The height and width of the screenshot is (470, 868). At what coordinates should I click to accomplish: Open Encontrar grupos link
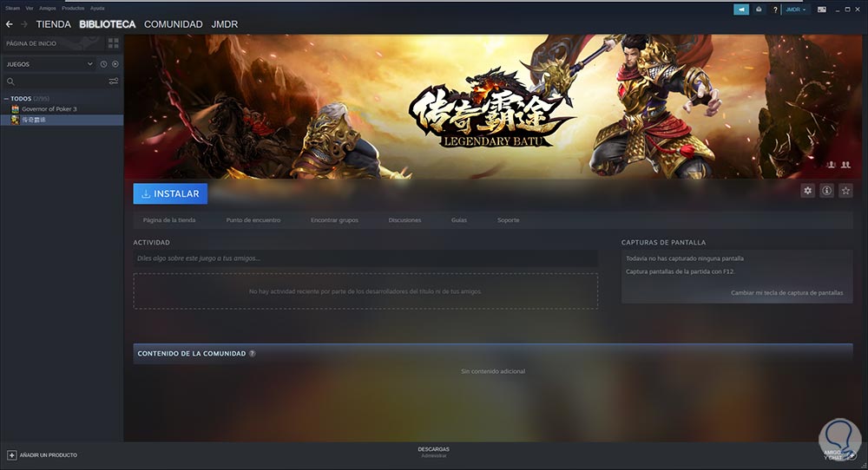[334, 220]
